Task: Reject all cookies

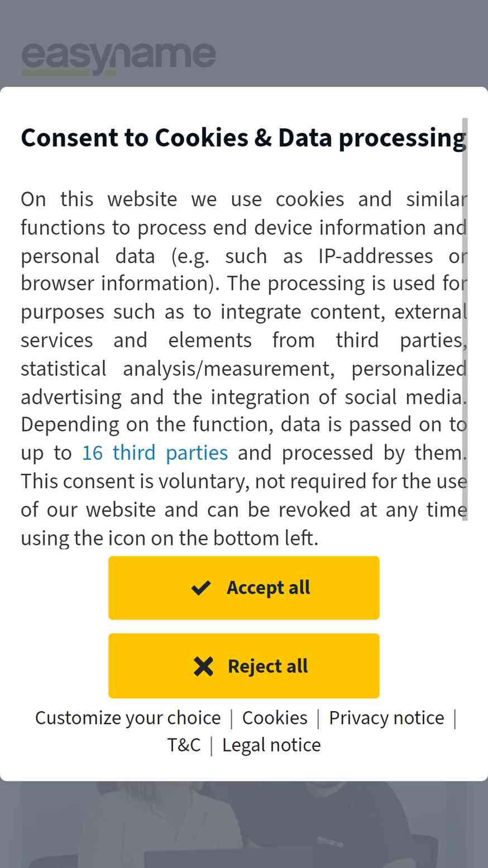Action: point(244,666)
